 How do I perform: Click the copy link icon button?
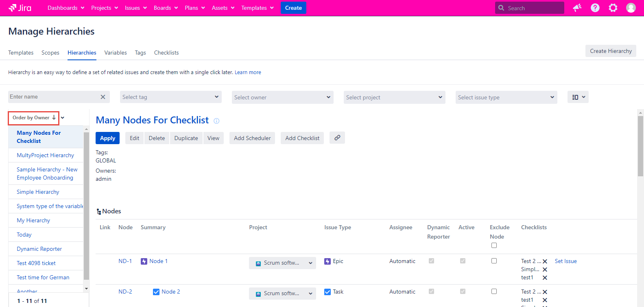point(337,138)
